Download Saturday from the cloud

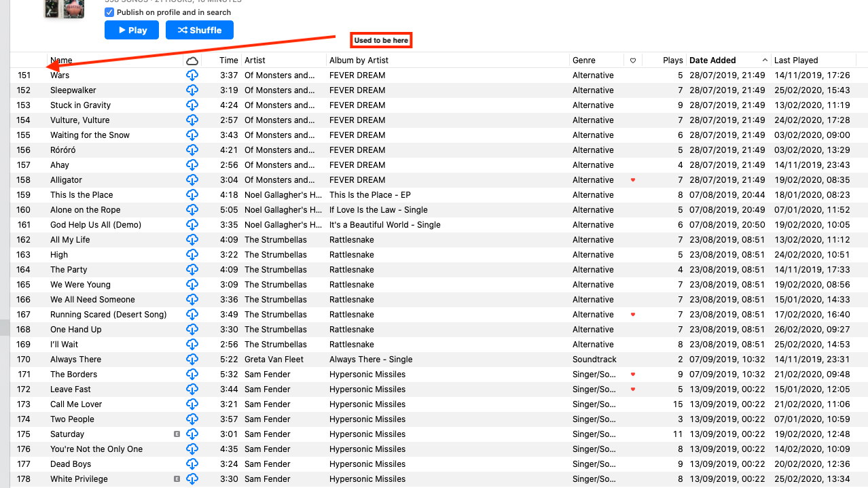pyautogui.click(x=192, y=434)
